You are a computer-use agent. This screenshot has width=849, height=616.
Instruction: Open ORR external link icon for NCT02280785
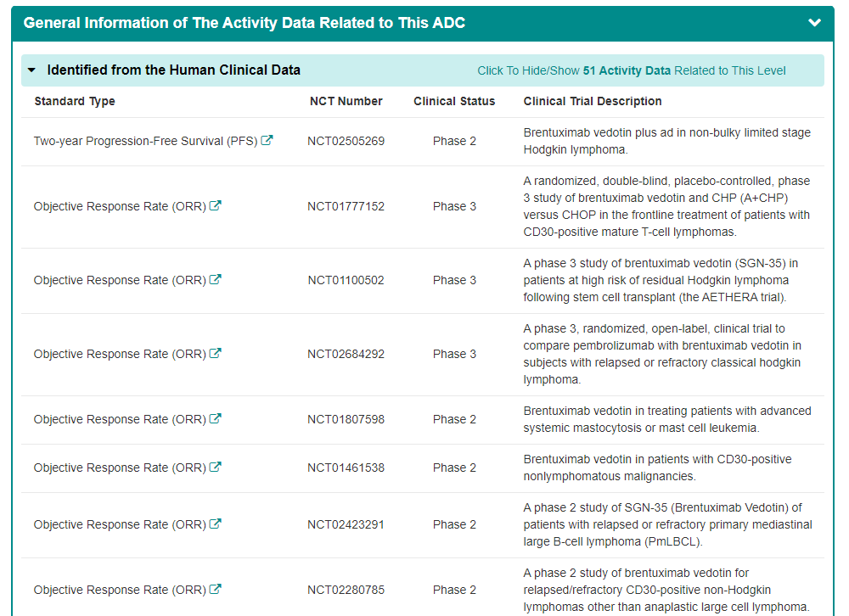coord(216,590)
